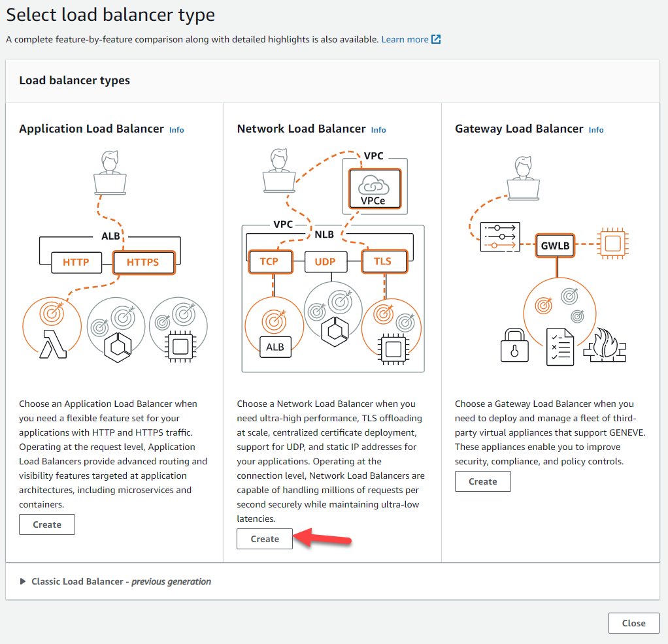The height and width of the screenshot is (644, 668).
Task: Click the HTTPS box in ALB diagram
Action: pyautogui.click(x=143, y=263)
